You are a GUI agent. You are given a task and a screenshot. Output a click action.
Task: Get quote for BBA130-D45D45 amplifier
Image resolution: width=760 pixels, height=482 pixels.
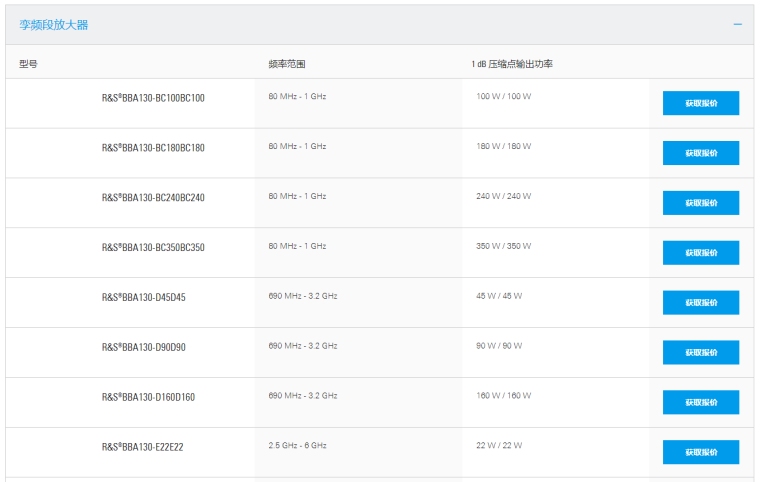[x=700, y=302]
